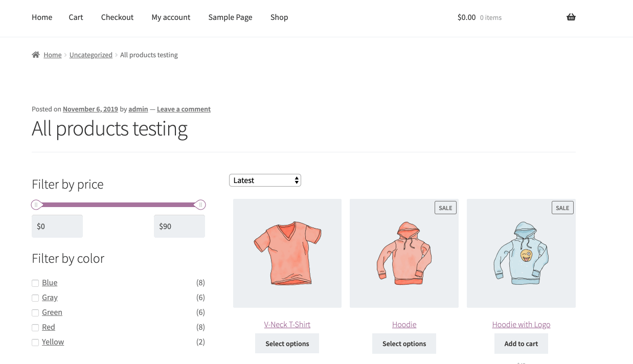This screenshot has height=364, width=633.
Task: Click the November 6, 2019 post date link
Action: pyautogui.click(x=90, y=109)
